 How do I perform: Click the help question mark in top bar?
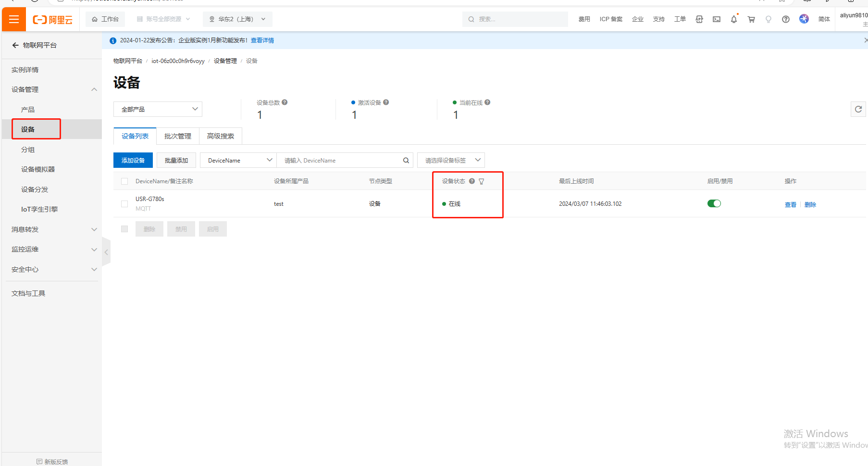[785, 19]
